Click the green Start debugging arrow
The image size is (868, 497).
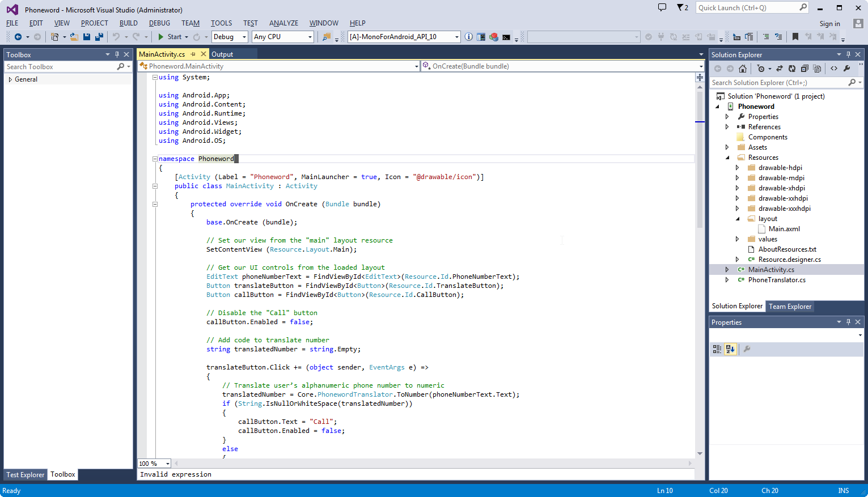tap(161, 37)
